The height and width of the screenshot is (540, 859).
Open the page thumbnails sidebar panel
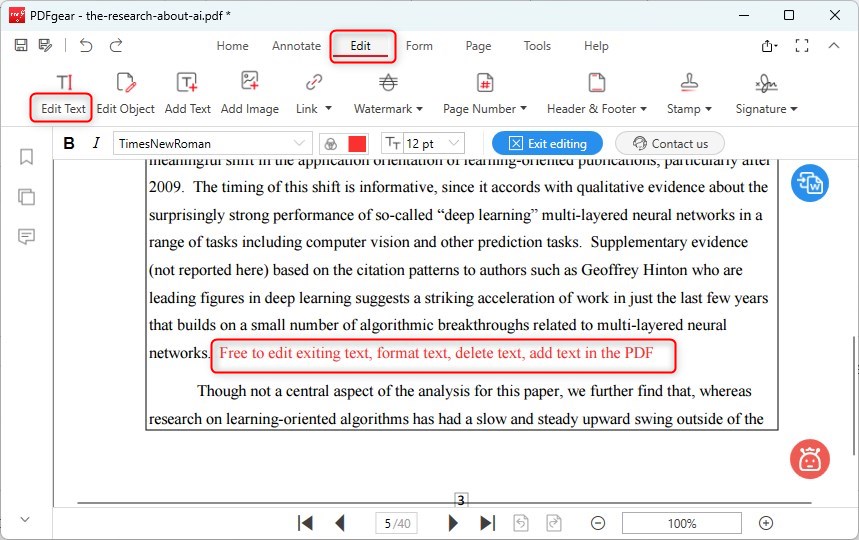click(26, 197)
